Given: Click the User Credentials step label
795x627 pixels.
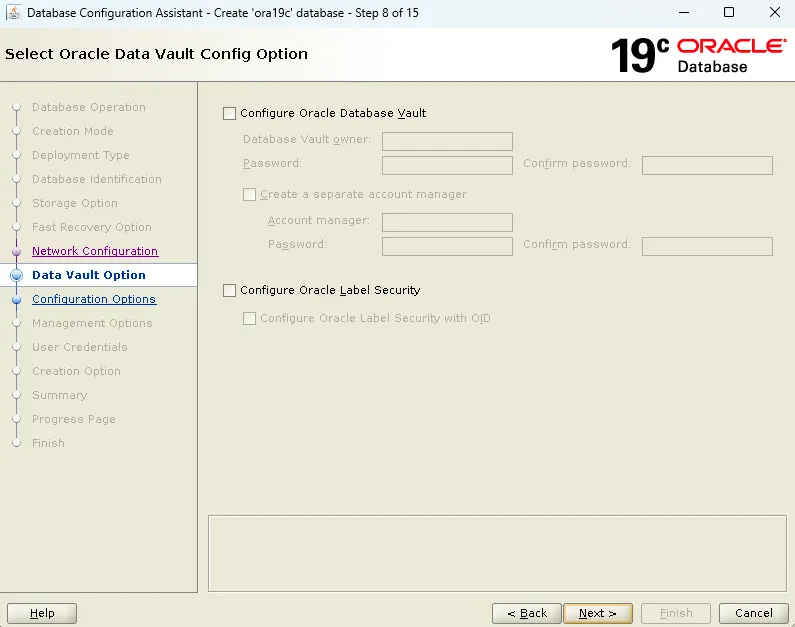Looking at the screenshot, I should [80, 347].
